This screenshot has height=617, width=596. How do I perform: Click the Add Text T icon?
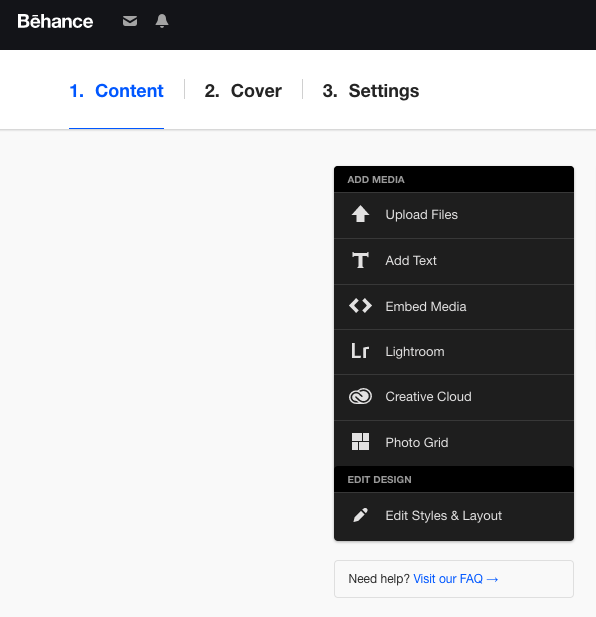click(x=360, y=260)
